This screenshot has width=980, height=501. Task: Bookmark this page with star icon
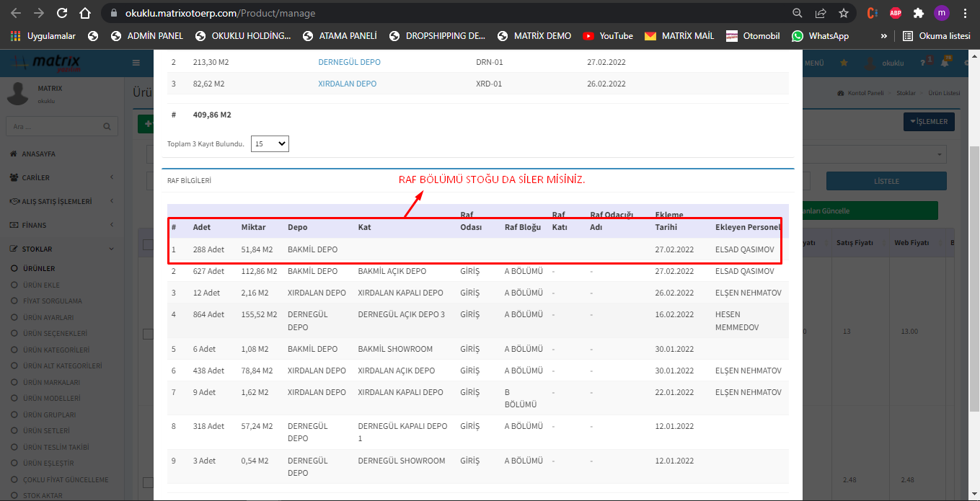coord(843,13)
